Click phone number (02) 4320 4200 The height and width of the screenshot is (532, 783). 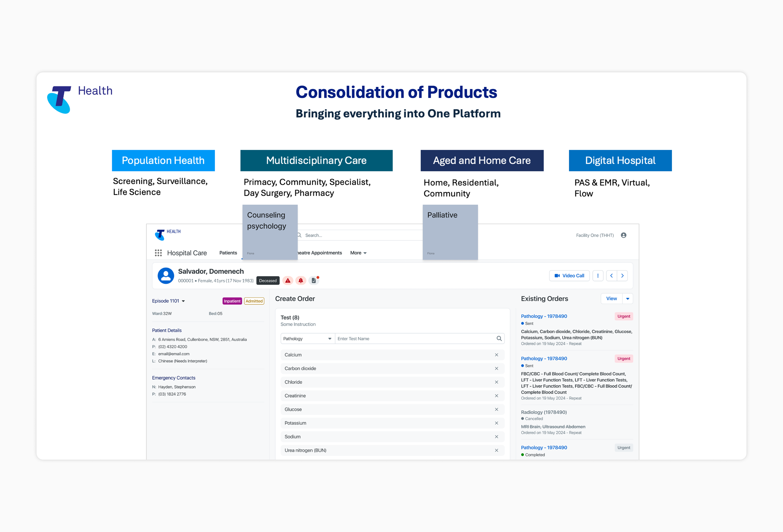(172, 347)
